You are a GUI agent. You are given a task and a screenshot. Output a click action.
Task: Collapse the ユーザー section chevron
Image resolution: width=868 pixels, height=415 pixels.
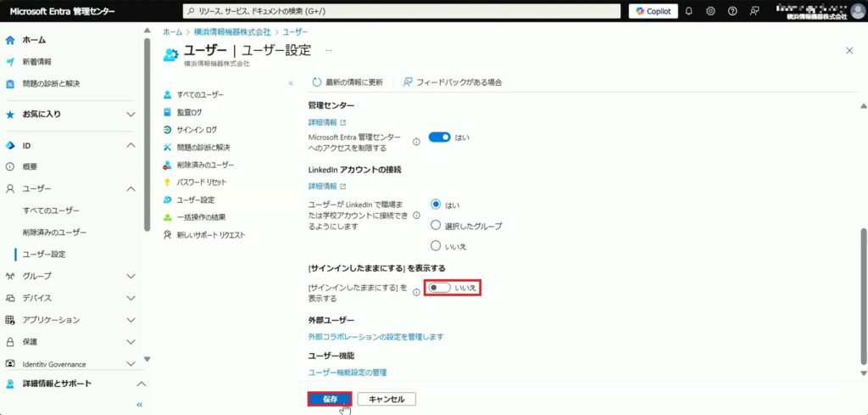click(131, 189)
